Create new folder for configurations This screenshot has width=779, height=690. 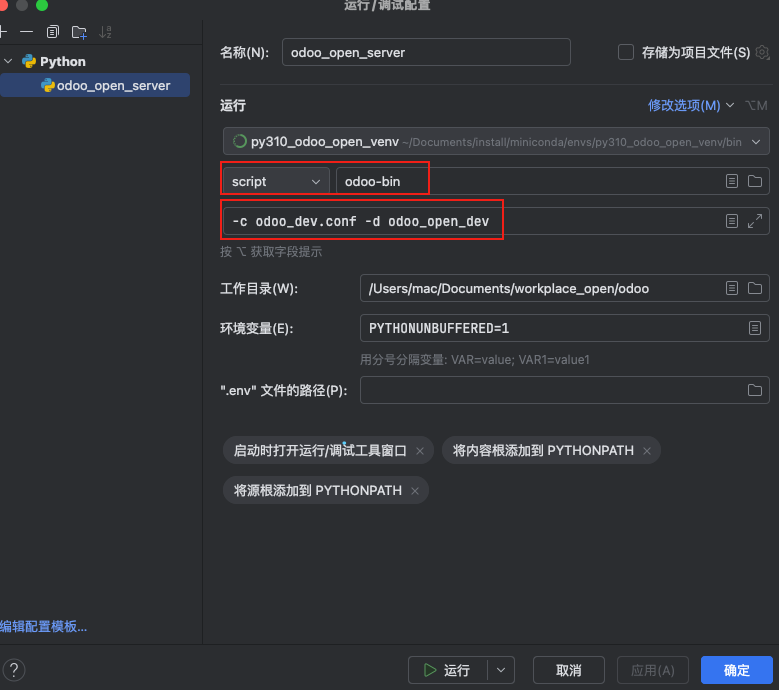click(79, 32)
